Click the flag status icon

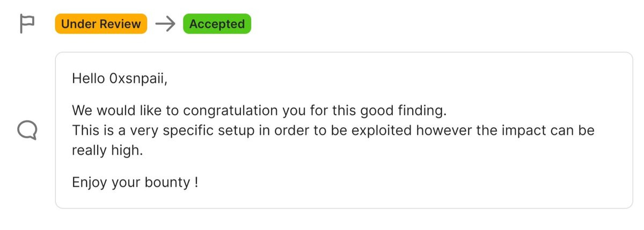(27, 24)
